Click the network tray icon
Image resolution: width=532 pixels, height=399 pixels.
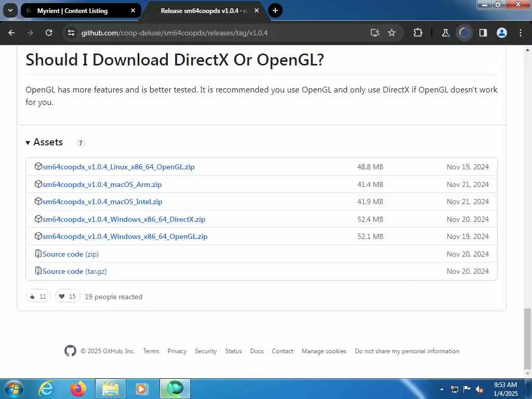point(454,389)
